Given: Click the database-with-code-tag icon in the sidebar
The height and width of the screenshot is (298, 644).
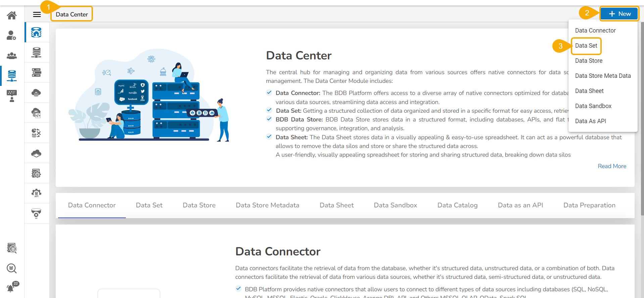Looking at the screenshot, I should tap(36, 113).
